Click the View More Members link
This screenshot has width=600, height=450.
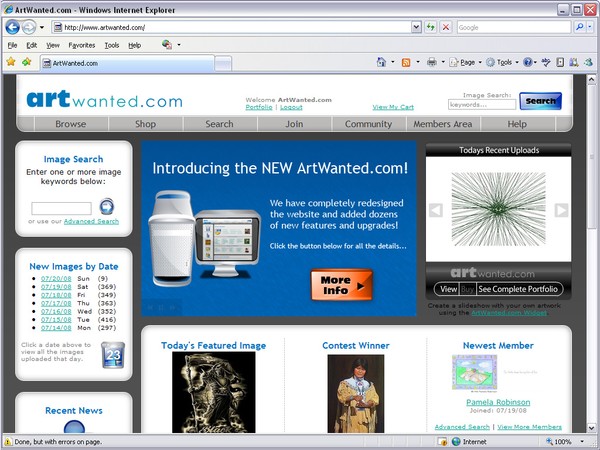[530, 427]
